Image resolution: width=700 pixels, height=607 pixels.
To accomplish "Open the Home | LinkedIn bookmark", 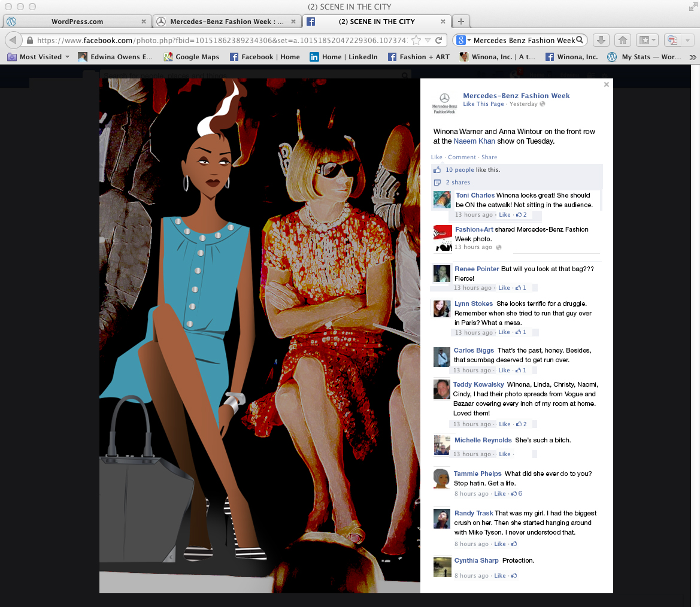I will pos(343,57).
